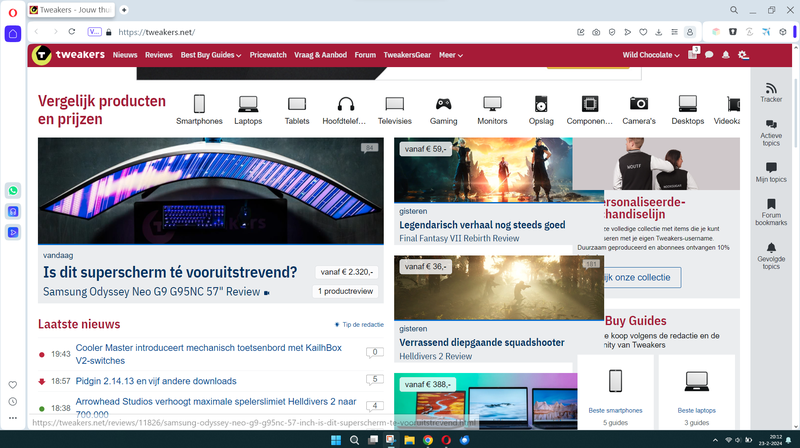
Task: Search tabs with magnifier icon in title bar
Action: 734,10
